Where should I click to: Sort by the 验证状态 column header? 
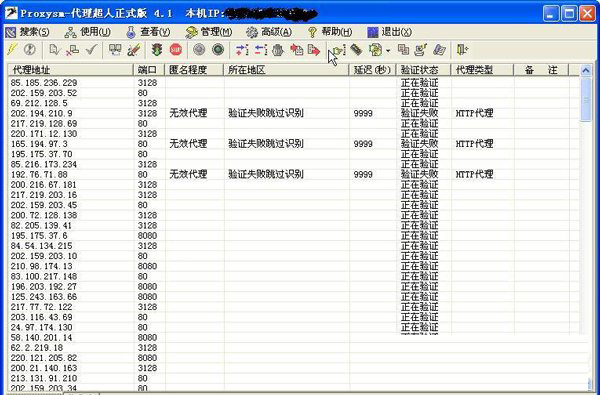[424, 70]
